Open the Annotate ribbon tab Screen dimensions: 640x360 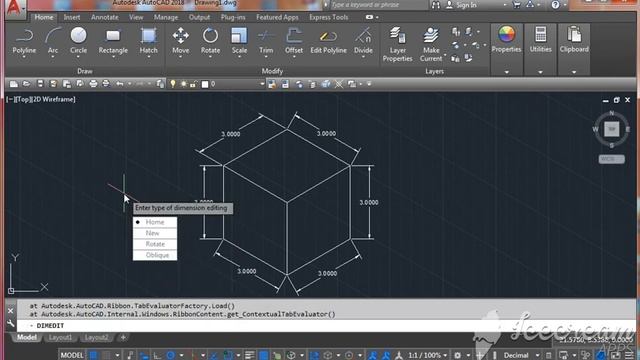104,17
